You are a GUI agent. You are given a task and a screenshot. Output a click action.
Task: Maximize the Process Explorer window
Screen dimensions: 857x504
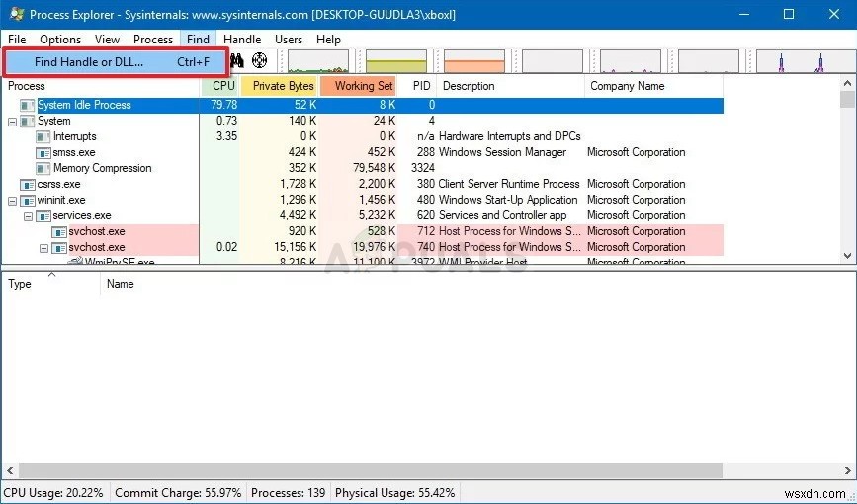point(789,14)
